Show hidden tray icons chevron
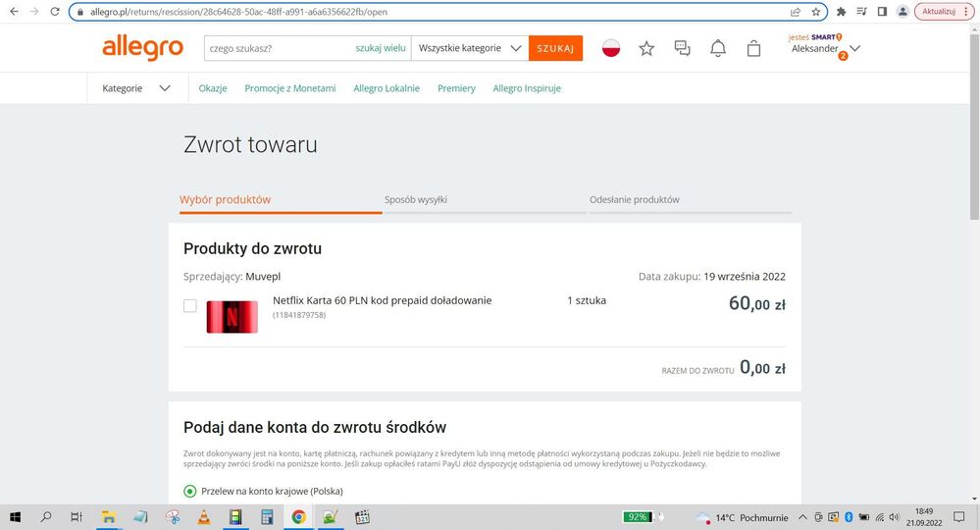Image resolution: width=980 pixels, height=530 pixels. (802, 517)
